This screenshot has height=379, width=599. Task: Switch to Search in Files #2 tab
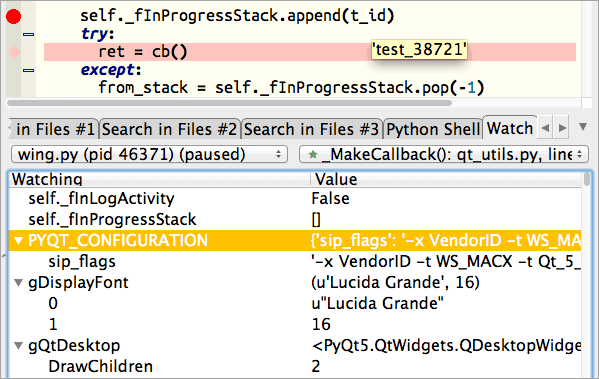coord(170,129)
